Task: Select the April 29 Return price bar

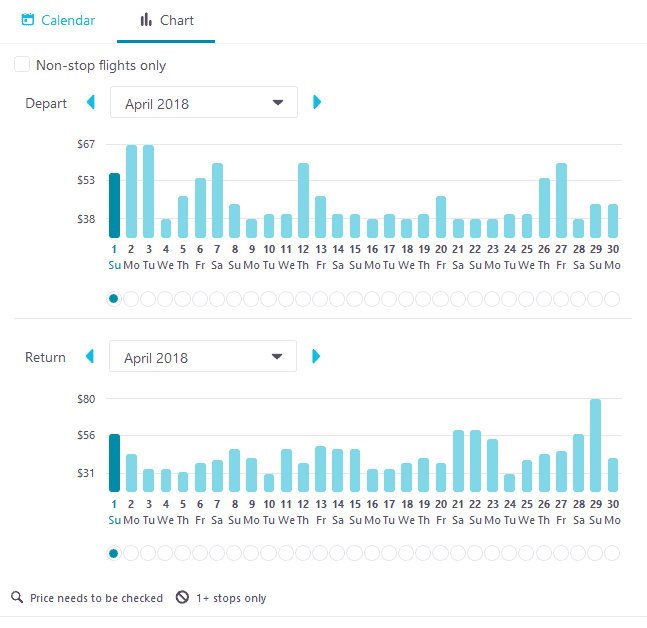Action: coord(595,446)
